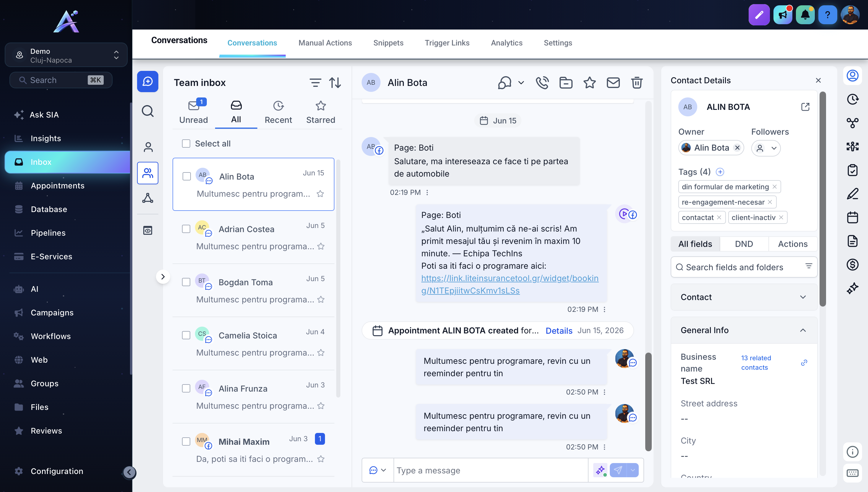Tick the Select all checkbox
This screenshot has width=868, height=492.
(x=186, y=144)
